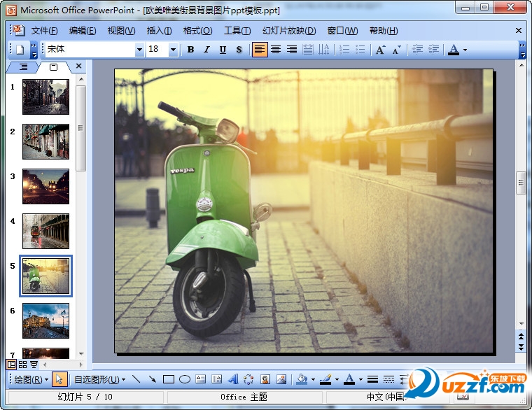This screenshot has width=532, height=410.
Task: Click the Text Box tool
Action: 201,379
